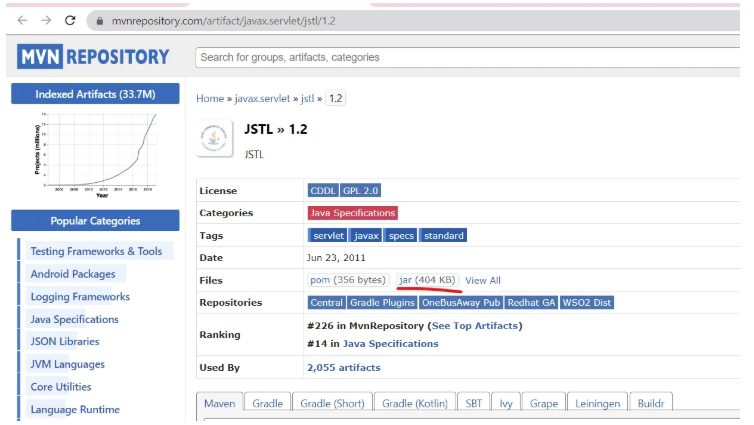Download the jar (404 KB) file
This screenshot has height=425, width=754.
[x=427, y=280]
